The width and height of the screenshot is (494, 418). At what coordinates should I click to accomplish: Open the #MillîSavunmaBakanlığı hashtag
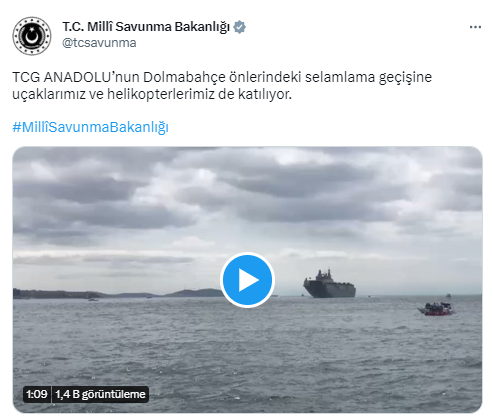coord(90,127)
